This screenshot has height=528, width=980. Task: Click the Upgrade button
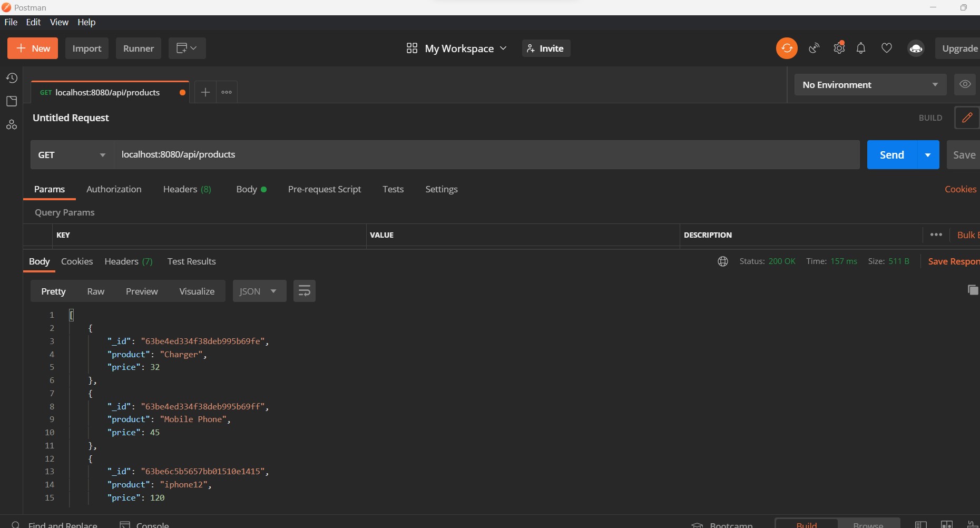pos(959,48)
